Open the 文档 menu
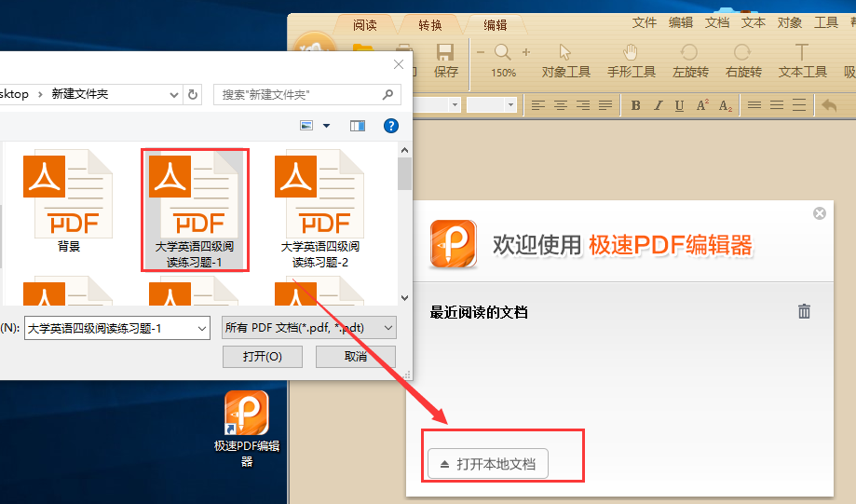This screenshot has width=856, height=504. pos(717,22)
